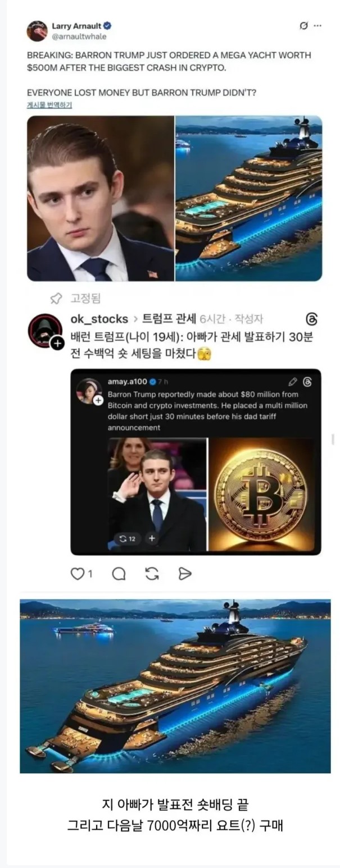Open the Barron Trump portrait photo

[101, 198]
